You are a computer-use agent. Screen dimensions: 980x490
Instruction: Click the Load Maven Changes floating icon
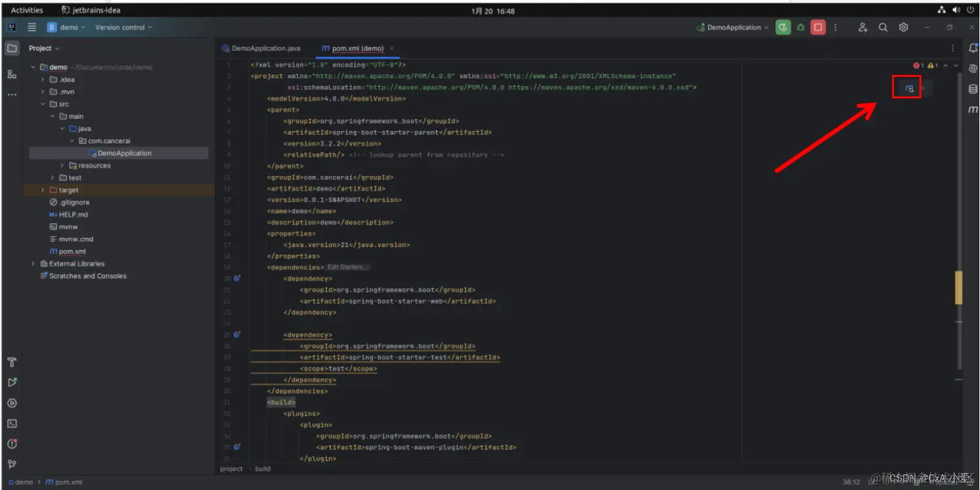coord(909,88)
